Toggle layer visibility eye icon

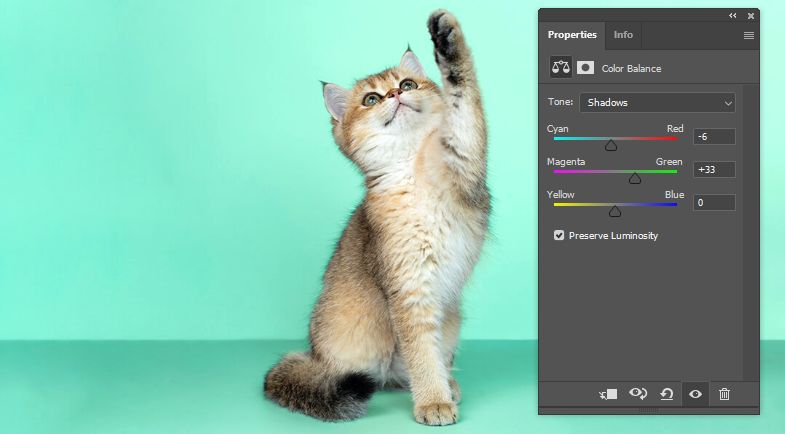(x=695, y=394)
